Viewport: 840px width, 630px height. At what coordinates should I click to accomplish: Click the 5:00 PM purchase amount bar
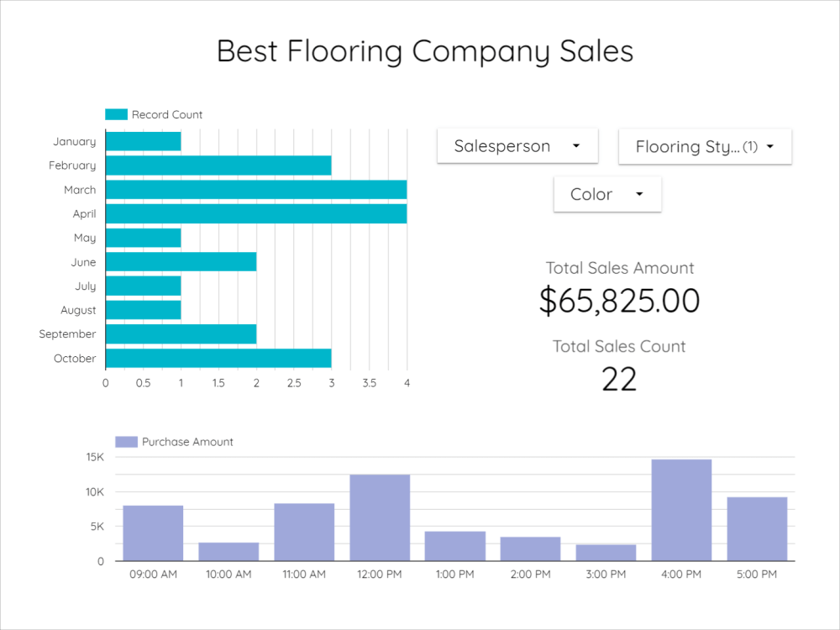pyautogui.click(x=756, y=529)
